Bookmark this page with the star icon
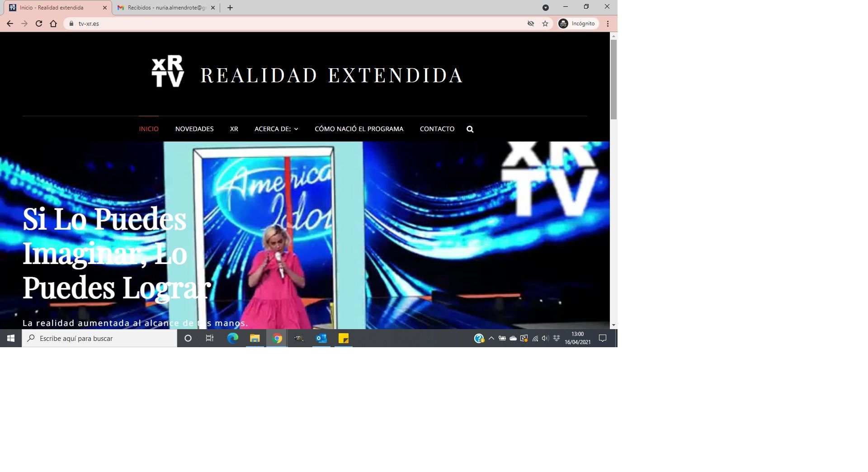The width and height of the screenshot is (868, 472). pyautogui.click(x=545, y=24)
